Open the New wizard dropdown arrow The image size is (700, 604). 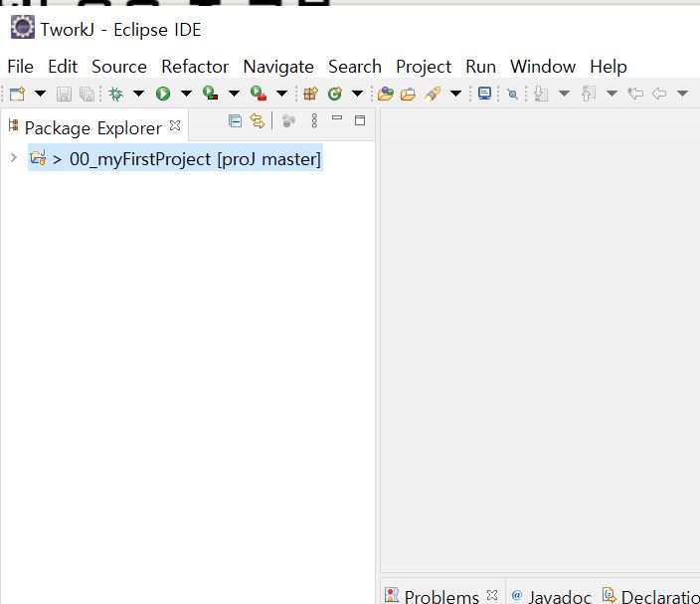40,94
